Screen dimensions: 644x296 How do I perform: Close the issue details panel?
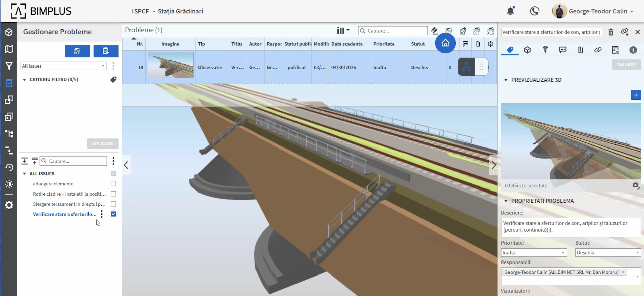(638, 32)
